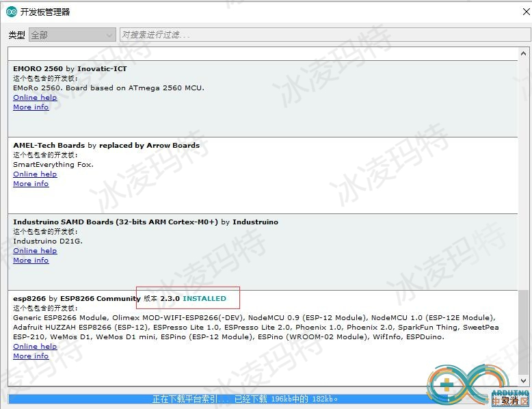Select the Industruino SAMD Boards entry title
Viewport: 532px width, 409px height.
[146, 222]
